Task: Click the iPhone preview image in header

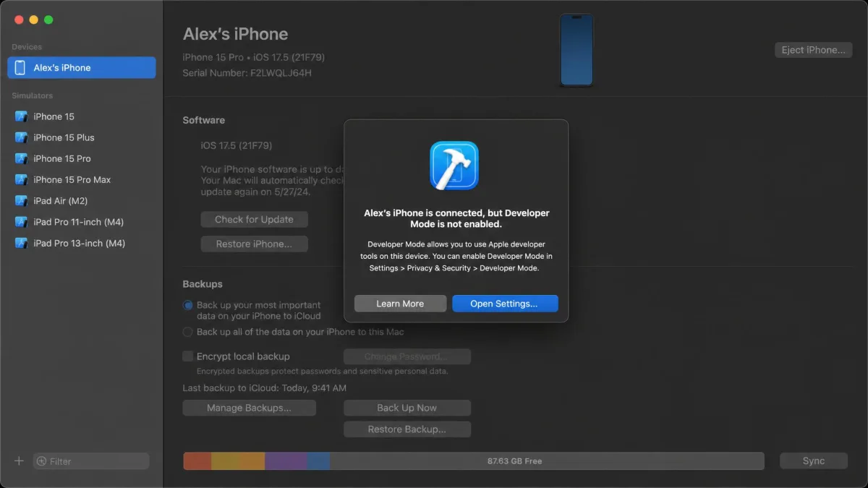Action: (x=576, y=50)
